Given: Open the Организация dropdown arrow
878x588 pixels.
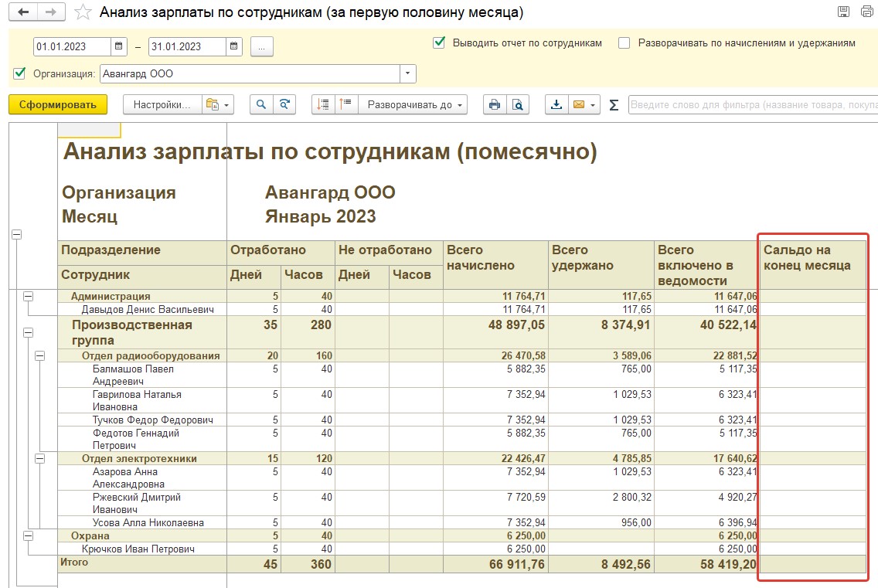Looking at the screenshot, I should pyautogui.click(x=407, y=74).
